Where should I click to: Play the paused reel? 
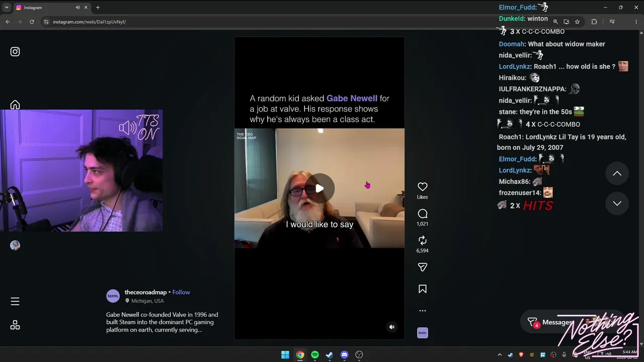pos(319,189)
